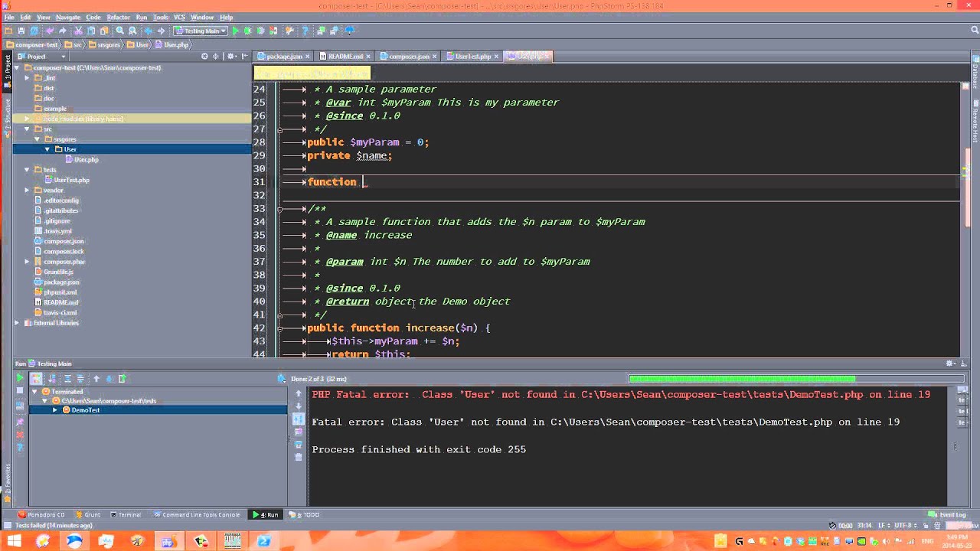Select Gruntfile.js in the project tree
The image size is (980, 551).
(58, 272)
